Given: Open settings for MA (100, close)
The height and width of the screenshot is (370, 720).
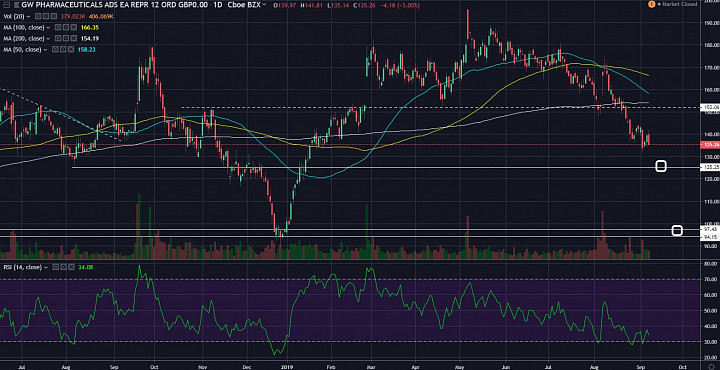Looking at the screenshot, I should click(x=66, y=27).
